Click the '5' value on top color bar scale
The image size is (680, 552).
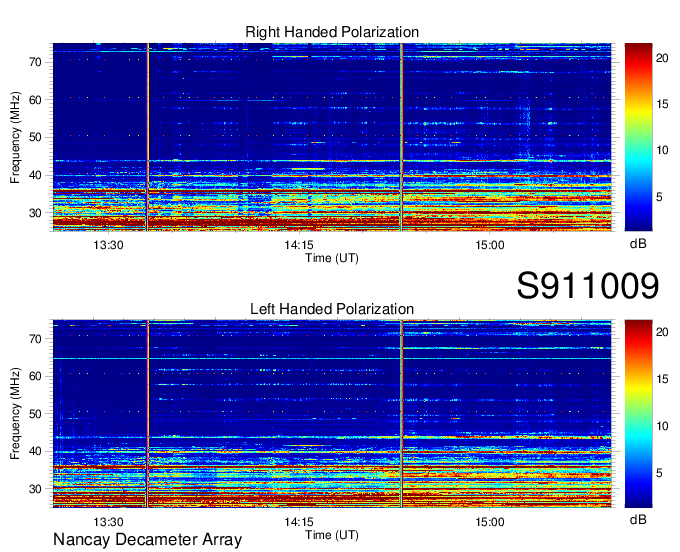(x=659, y=197)
